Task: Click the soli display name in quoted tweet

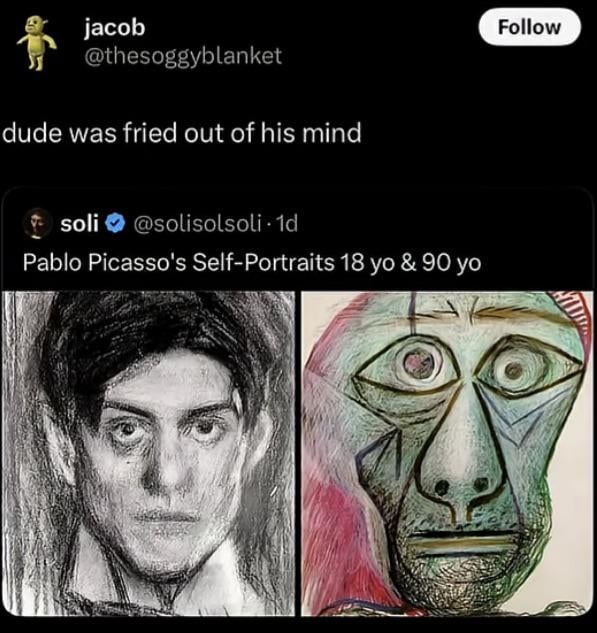Action: (x=80, y=223)
